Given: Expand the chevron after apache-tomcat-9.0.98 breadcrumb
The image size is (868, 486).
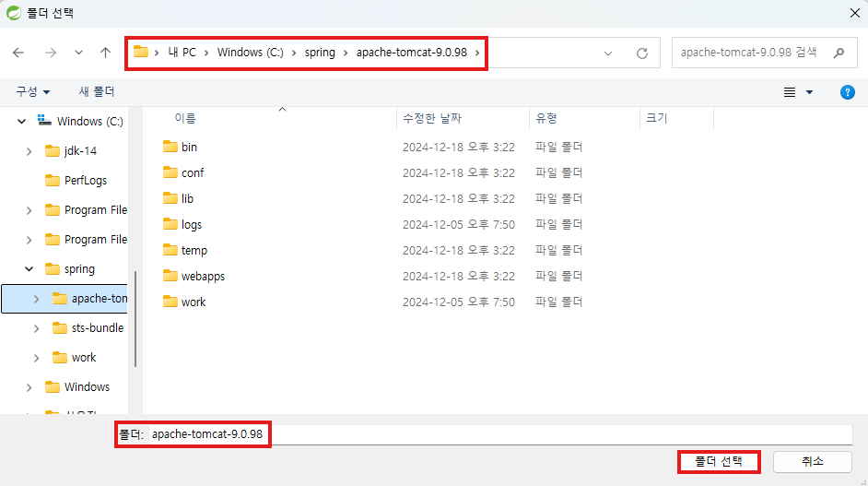Looking at the screenshot, I should pos(477,53).
